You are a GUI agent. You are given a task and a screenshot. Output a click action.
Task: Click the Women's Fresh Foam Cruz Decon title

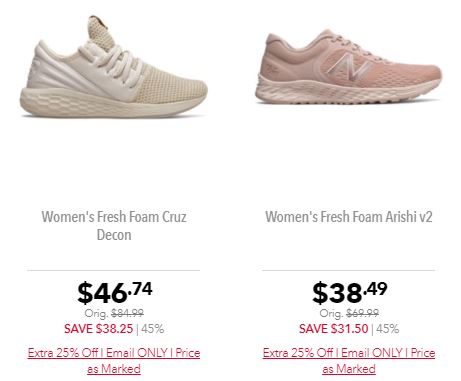114,226
